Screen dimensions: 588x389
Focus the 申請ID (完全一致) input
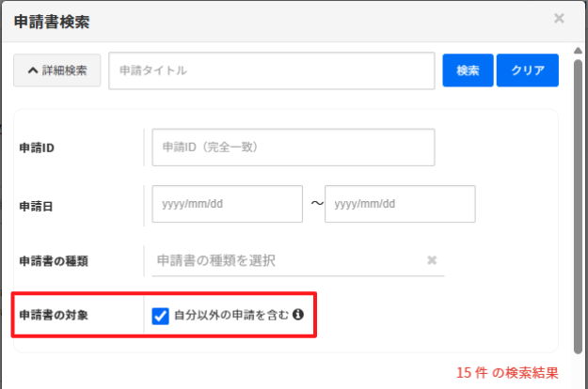293,148
